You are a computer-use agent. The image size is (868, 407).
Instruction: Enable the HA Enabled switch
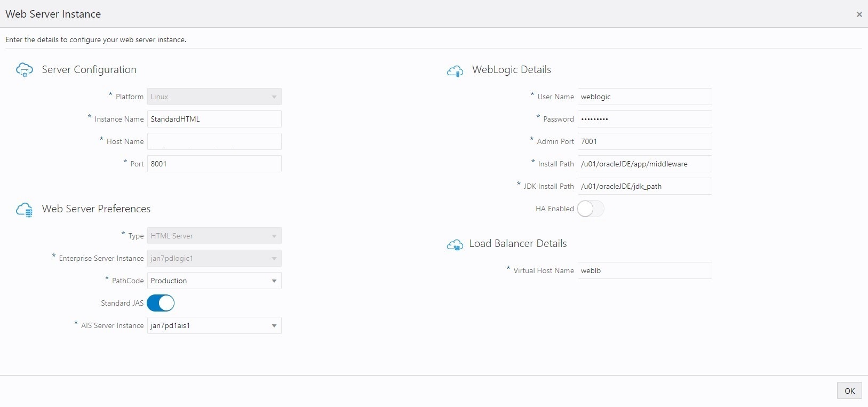point(591,209)
